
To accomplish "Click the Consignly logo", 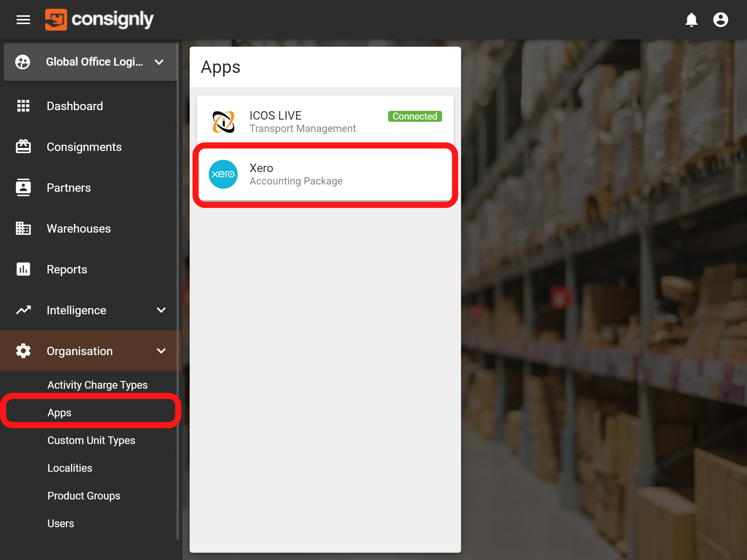I will coord(99,19).
